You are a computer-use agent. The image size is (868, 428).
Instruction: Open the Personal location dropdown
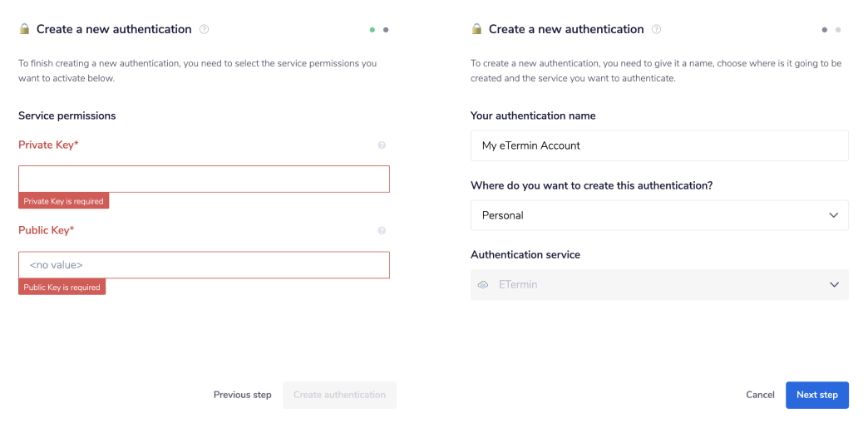649,215
